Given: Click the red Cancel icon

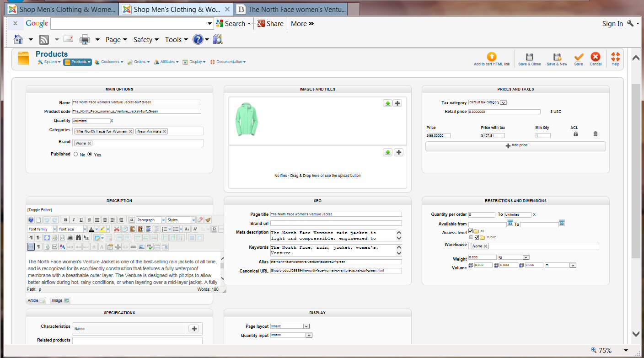Looking at the screenshot, I should pos(596,57).
